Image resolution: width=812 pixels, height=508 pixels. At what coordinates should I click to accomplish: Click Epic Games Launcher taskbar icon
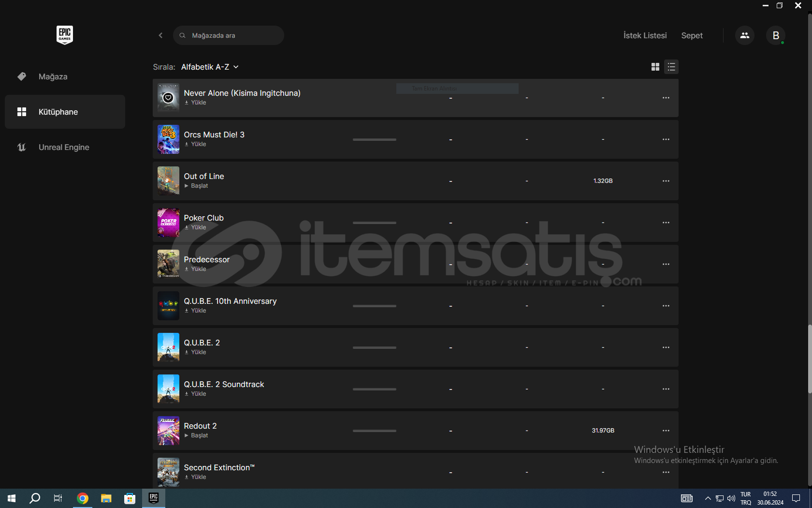(154, 498)
